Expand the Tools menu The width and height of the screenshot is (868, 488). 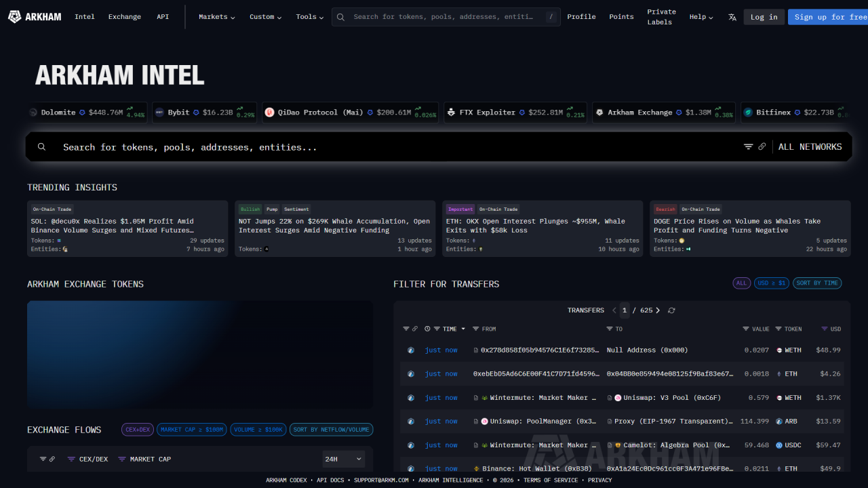[310, 17]
